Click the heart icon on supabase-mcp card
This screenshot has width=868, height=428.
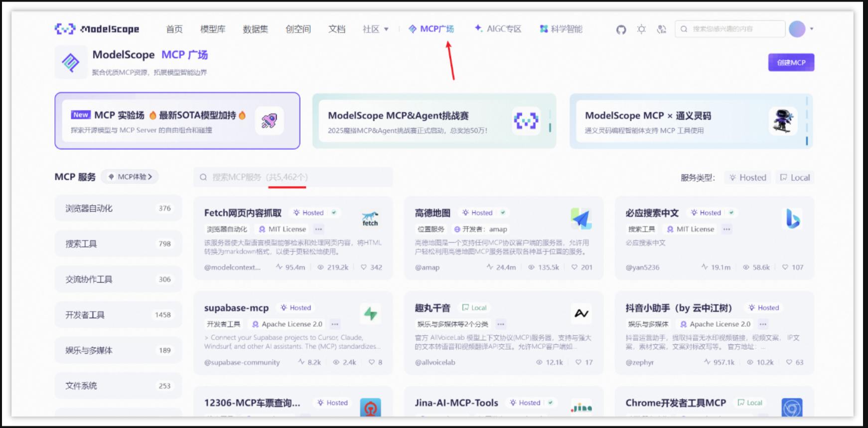tap(372, 362)
